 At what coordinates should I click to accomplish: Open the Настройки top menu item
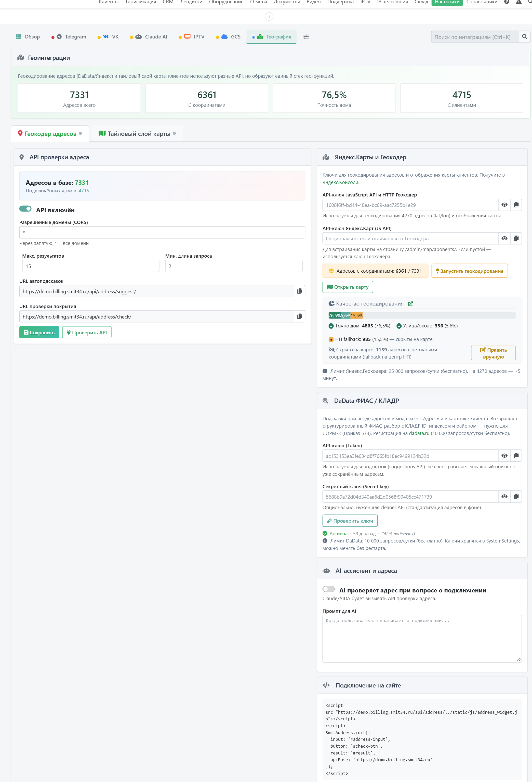(x=447, y=2)
